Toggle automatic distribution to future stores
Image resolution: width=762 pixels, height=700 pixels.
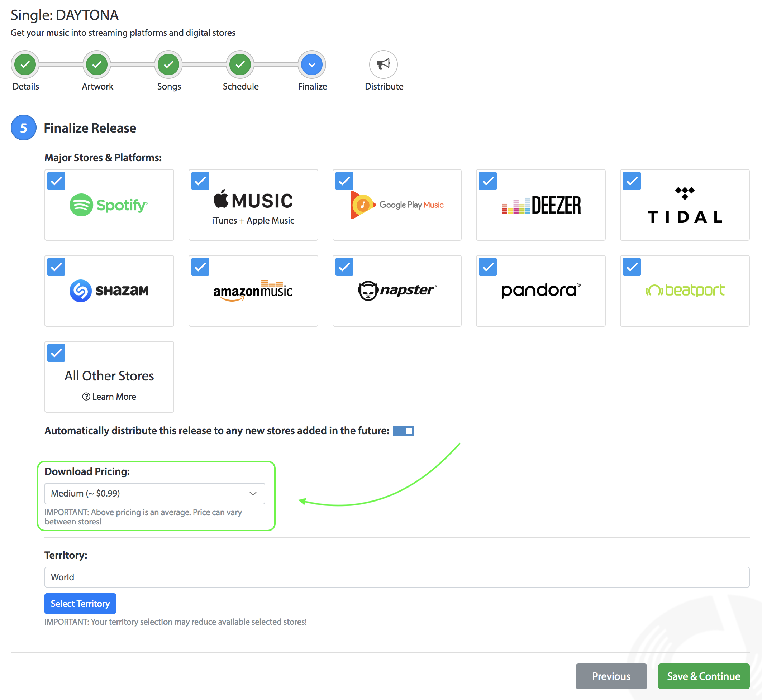click(x=404, y=431)
